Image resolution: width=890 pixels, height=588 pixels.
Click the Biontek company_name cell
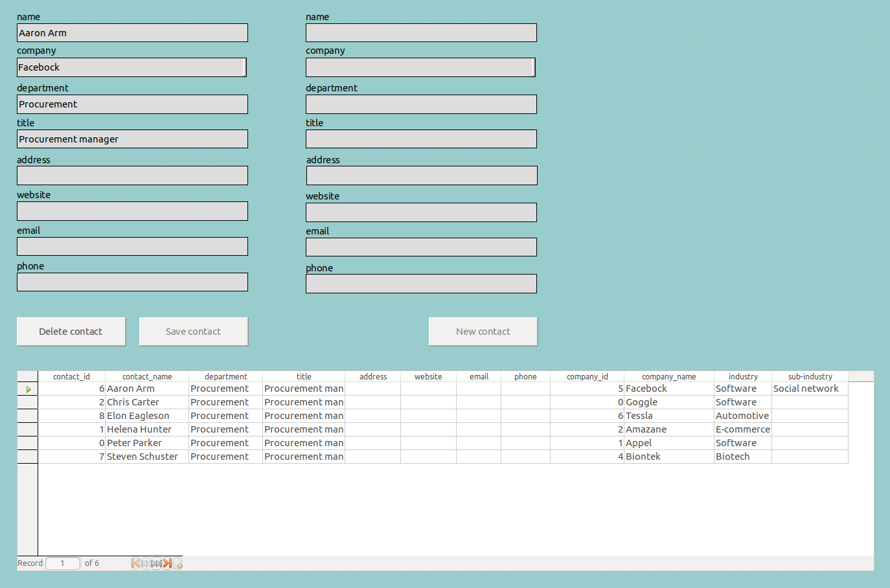(669, 457)
